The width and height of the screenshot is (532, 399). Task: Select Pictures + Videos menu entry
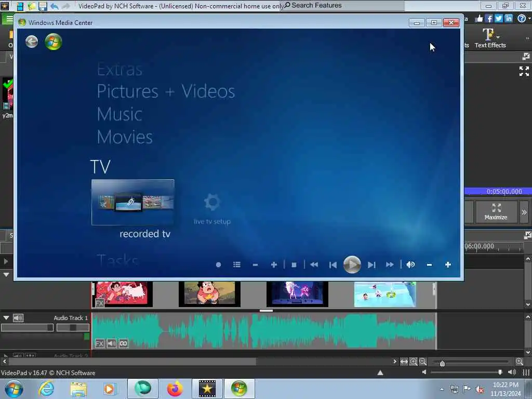tap(166, 91)
